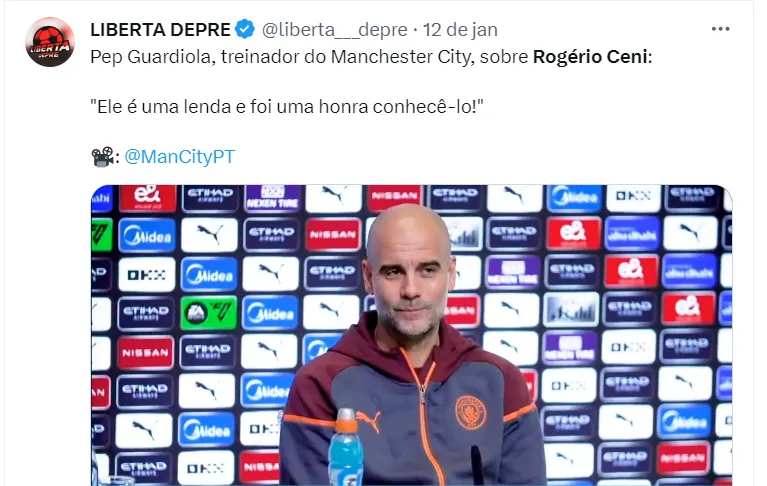Viewport: 767px width, 486px height.
Task: Open the LIBERTA DEPRE profile avatar
Action: click(50, 42)
